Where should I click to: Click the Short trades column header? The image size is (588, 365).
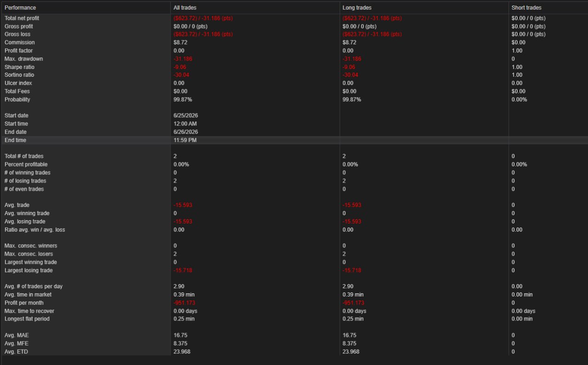point(526,8)
